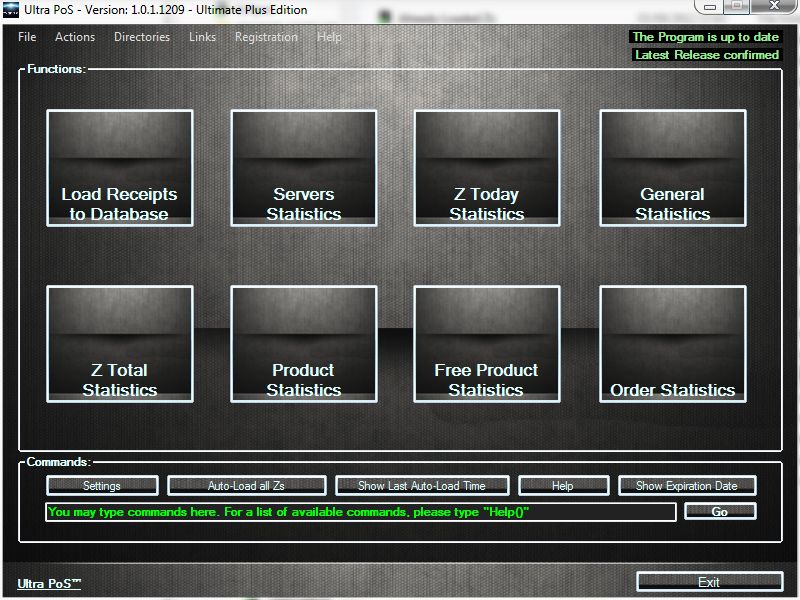Open the Free Product Statistics tile
Viewport: 800px width, 600px height.
tap(487, 344)
